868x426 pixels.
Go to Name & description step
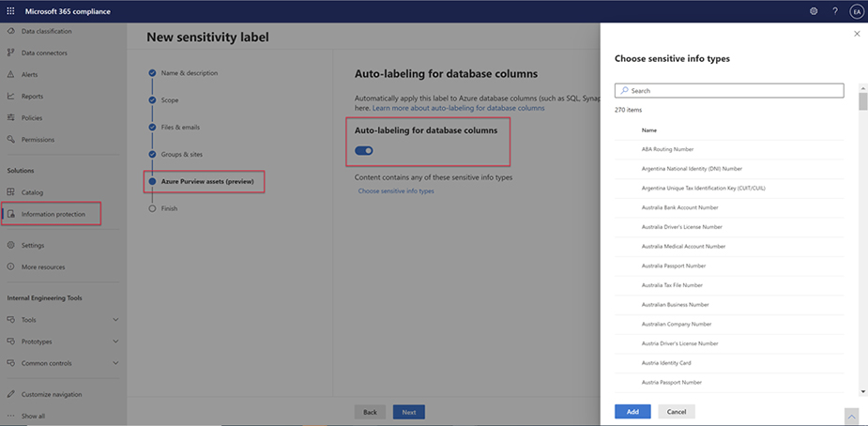click(x=190, y=73)
